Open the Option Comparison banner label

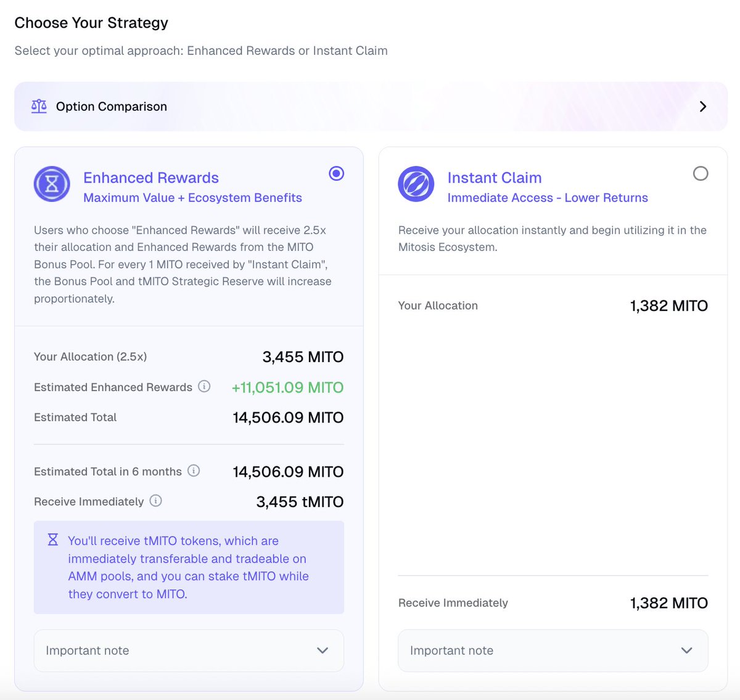click(112, 106)
